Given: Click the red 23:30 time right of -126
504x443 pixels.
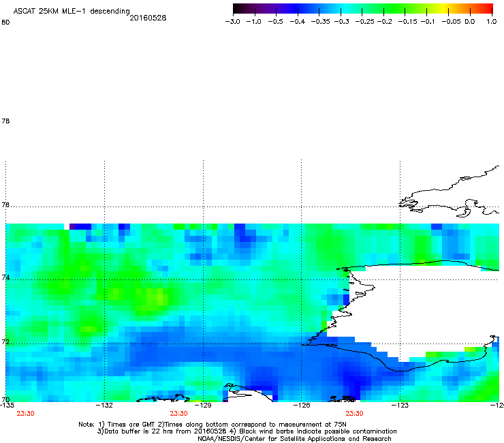Looking at the screenshot, I should tap(354, 414).
